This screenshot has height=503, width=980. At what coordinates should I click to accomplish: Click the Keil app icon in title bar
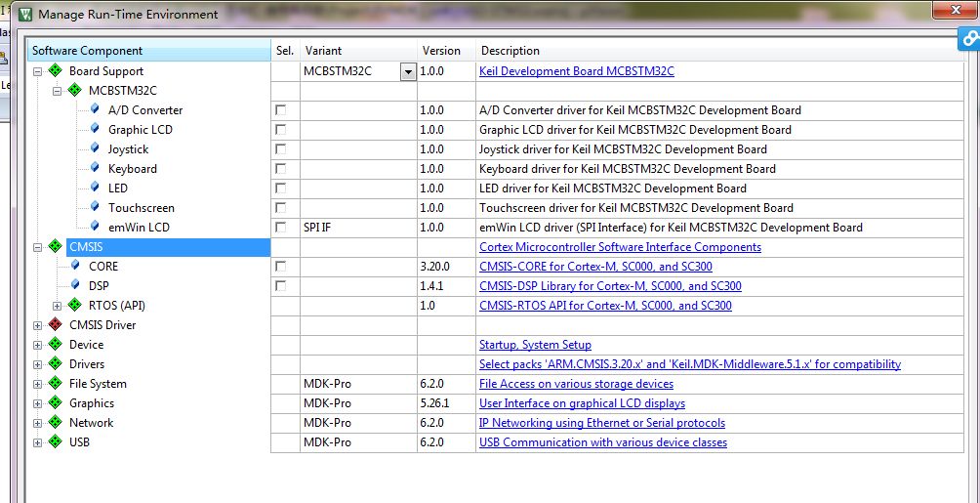pyautogui.click(x=25, y=13)
